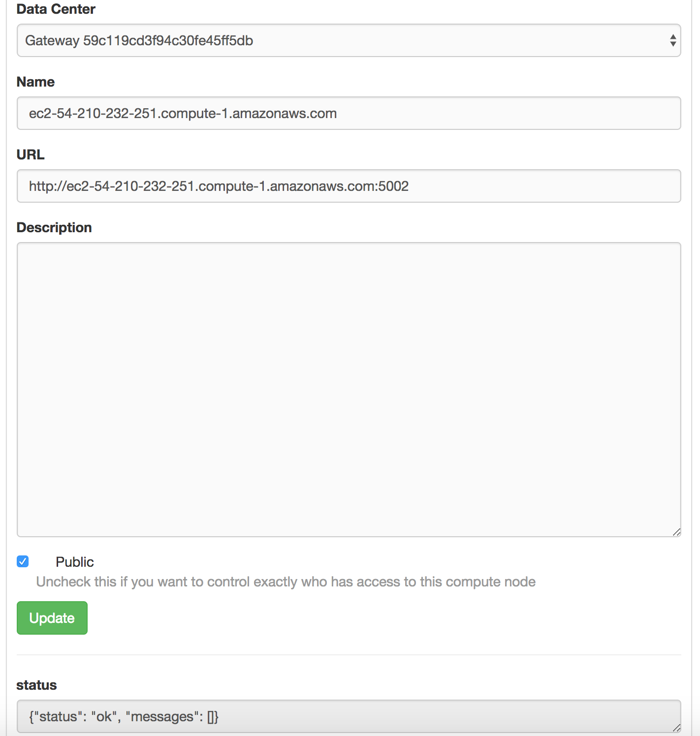700x736 pixels.
Task: Click the Description field label
Action: (54, 227)
